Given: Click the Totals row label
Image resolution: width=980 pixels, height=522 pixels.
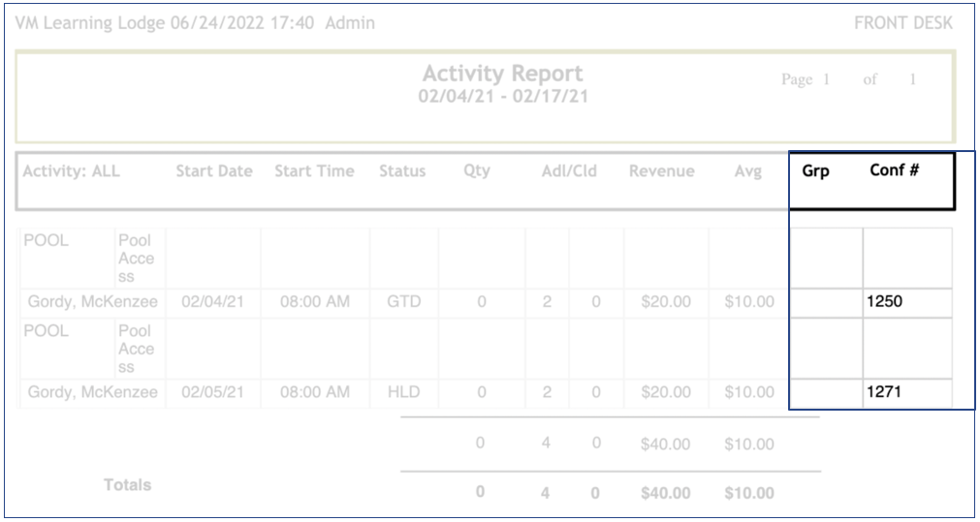Looking at the screenshot, I should tap(128, 484).
